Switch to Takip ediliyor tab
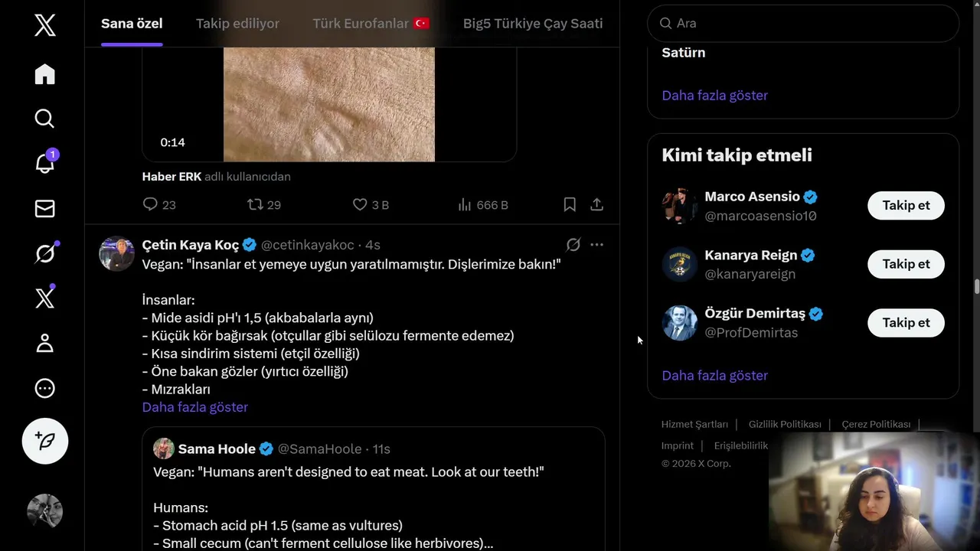980x551 pixels. tap(237, 24)
